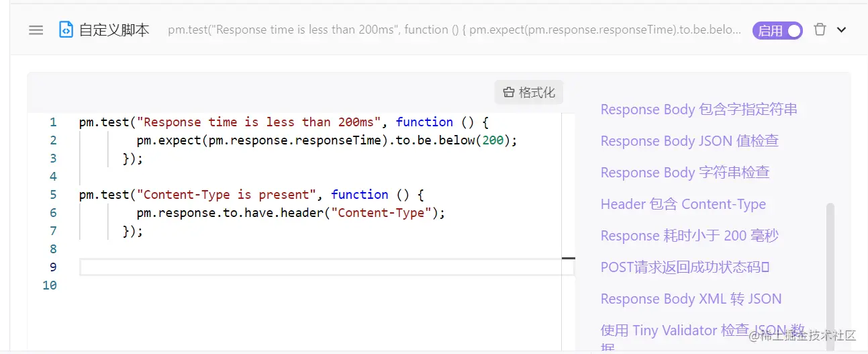
Task: Insert Response Body 字符串检查 snippet
Action: click(x=685, y=173)
